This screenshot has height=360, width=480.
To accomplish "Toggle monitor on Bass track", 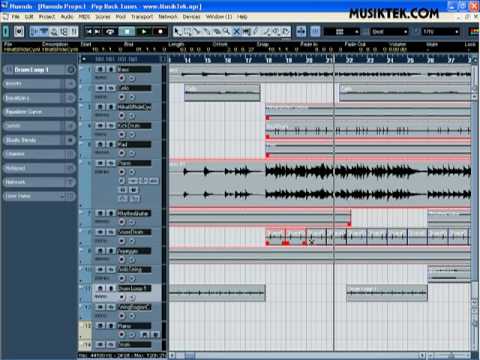I will pos(132,78).
